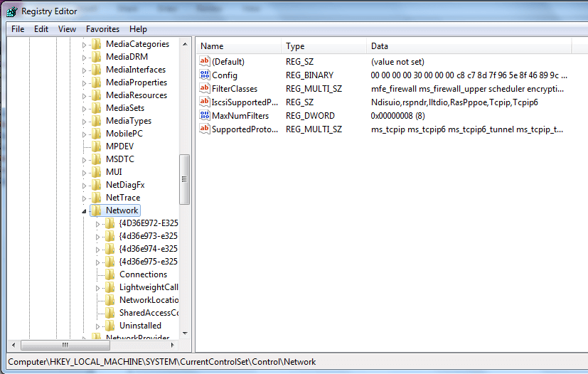The height and width of the screenshot is (374, 588).
Task: Open the Favorites menu
Action: point(102,29)
